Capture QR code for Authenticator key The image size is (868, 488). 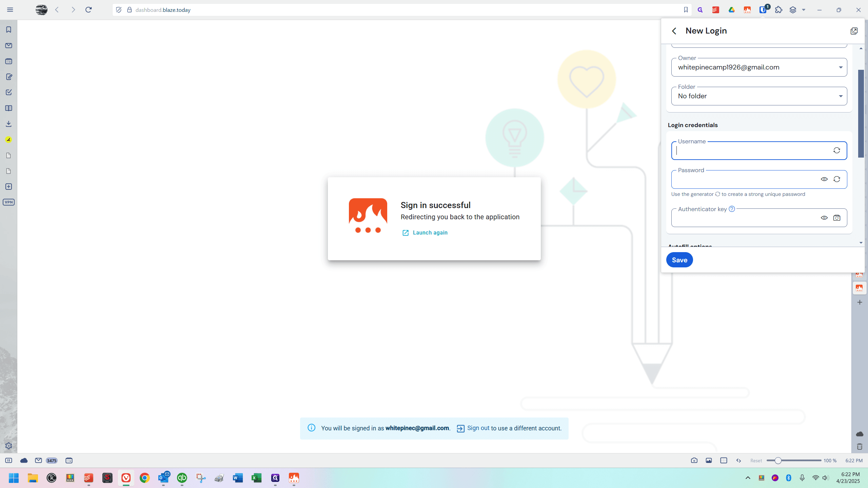(836, 218)
